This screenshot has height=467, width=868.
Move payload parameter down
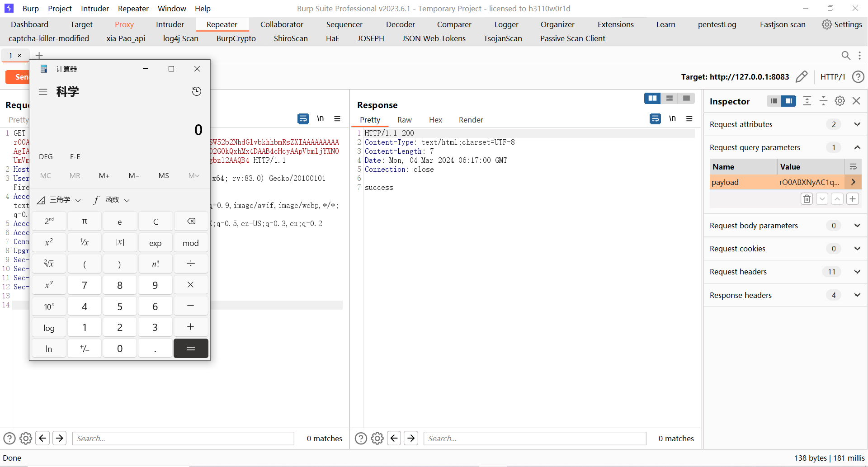[822, 199]
